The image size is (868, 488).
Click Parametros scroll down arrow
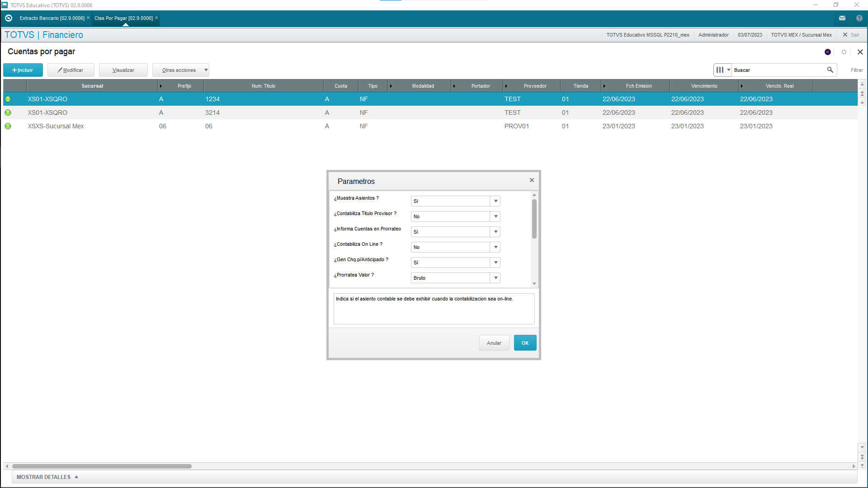click(534, 284)
